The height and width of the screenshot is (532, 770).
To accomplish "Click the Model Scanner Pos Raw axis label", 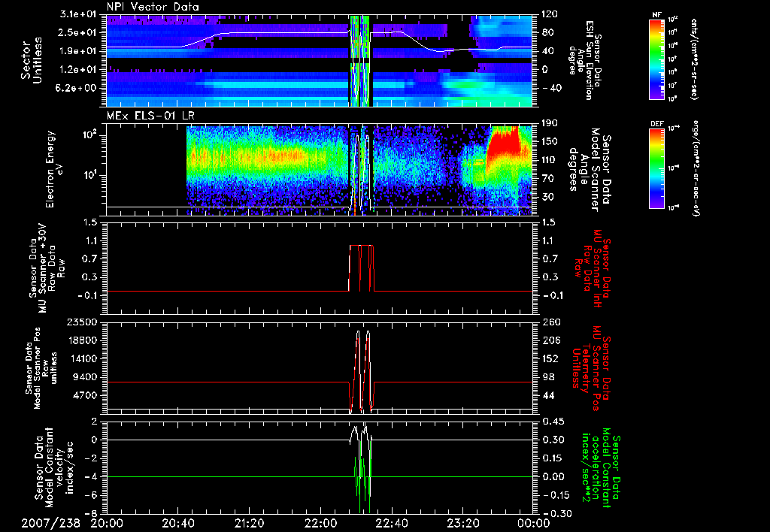I will 41,368.
